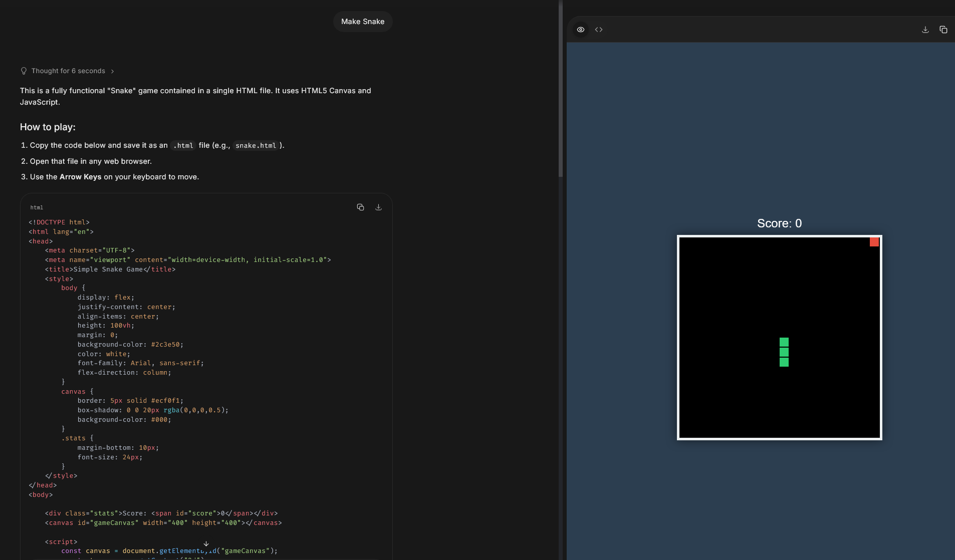Screen dimensions: 955x560
Task: Click the 'flex-direction: column;' code line
Action: pyautogui.click(x=124, y=373)
